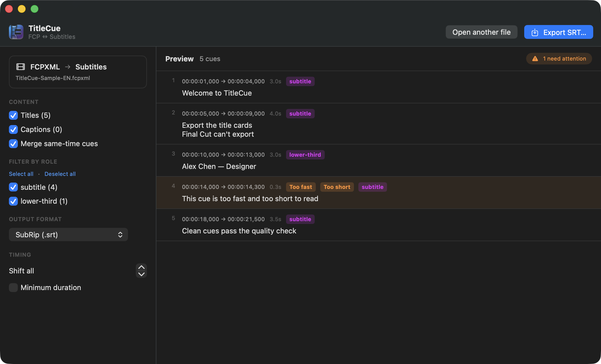Select cue 'This cue is too fast and too short to read'
The width and height of the screenshot is (601, 364).
pos(379,193)
